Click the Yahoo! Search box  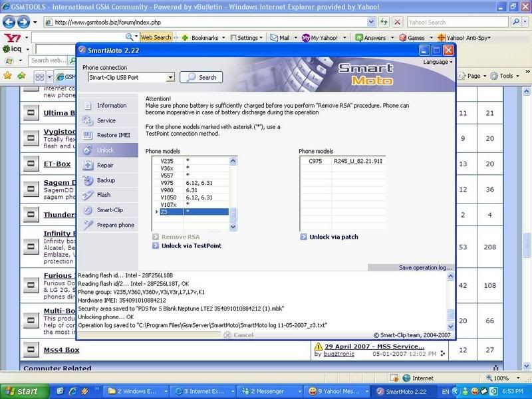click(x=458, y=23)
